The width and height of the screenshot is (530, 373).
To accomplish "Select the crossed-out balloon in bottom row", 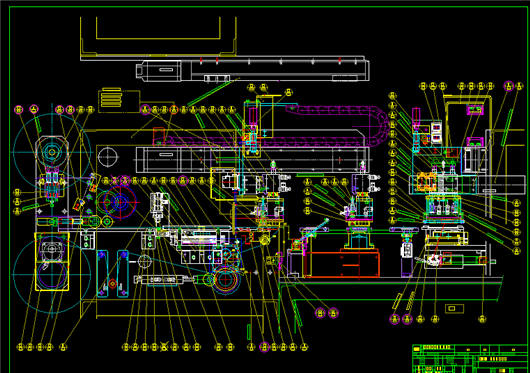I will [164, 347].
